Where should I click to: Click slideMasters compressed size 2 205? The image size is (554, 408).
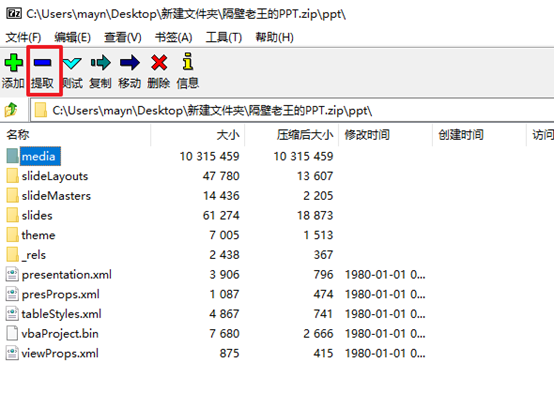click(318, 196)
